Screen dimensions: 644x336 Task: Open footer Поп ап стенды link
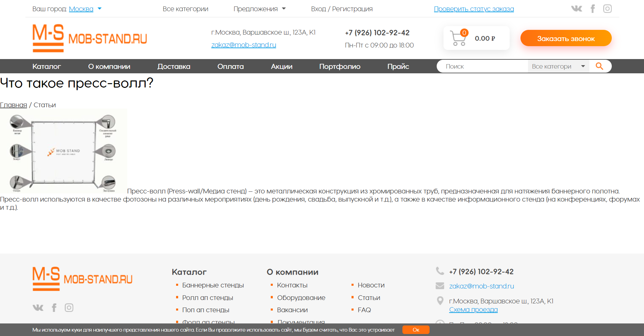pos(206,310)
